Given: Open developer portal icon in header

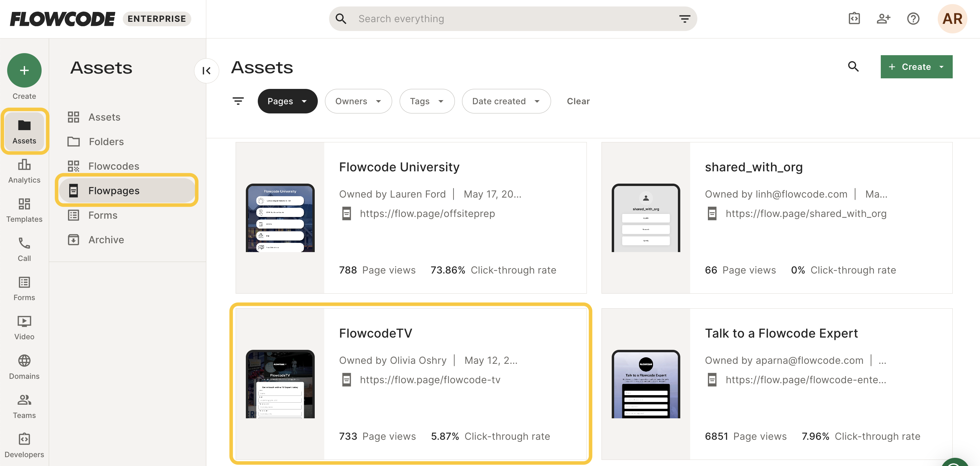Looking at the screenshot, I should tap(854, 19).
